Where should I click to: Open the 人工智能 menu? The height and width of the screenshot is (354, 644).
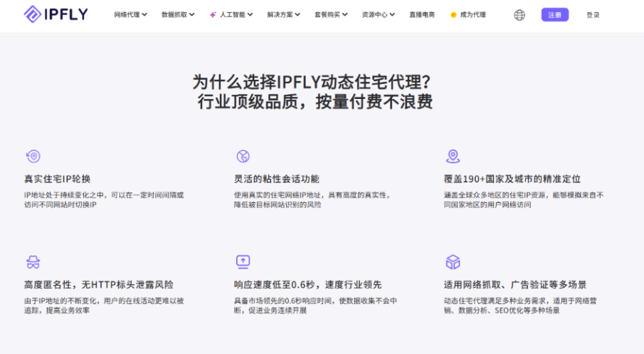pos(231,15)
